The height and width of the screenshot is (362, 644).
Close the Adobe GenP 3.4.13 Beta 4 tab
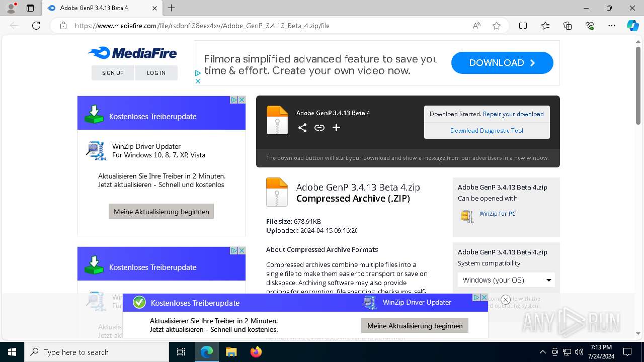155,8
